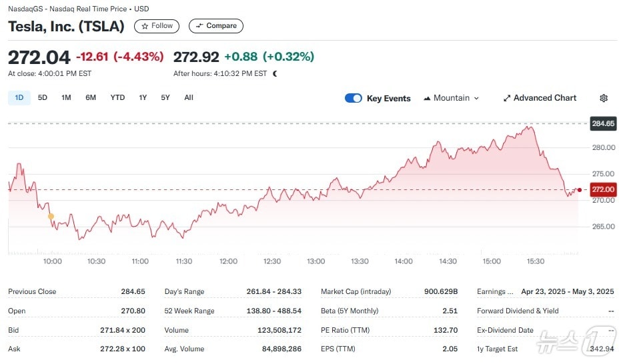Image resolution: width=623 pixels, height=364 pixels.
Task: Open chart settings gear icon
Action: coord(604,98)
